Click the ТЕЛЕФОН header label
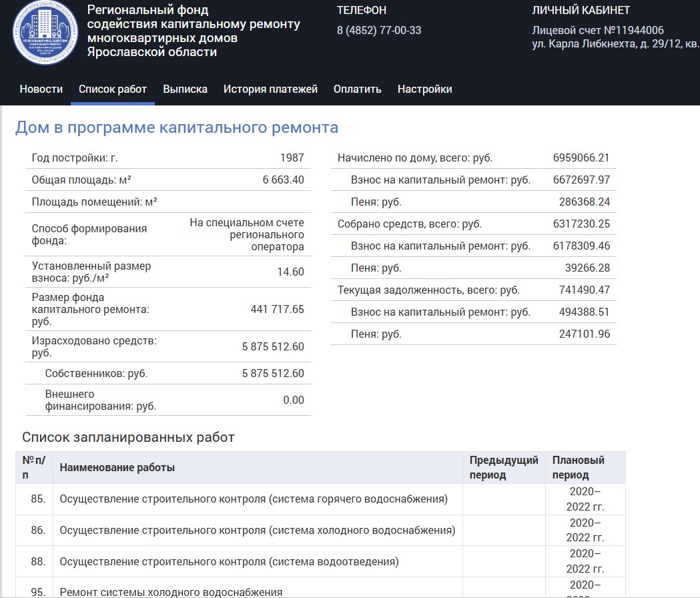The width and height of the screenshot is (700, 598). point(362,10)
